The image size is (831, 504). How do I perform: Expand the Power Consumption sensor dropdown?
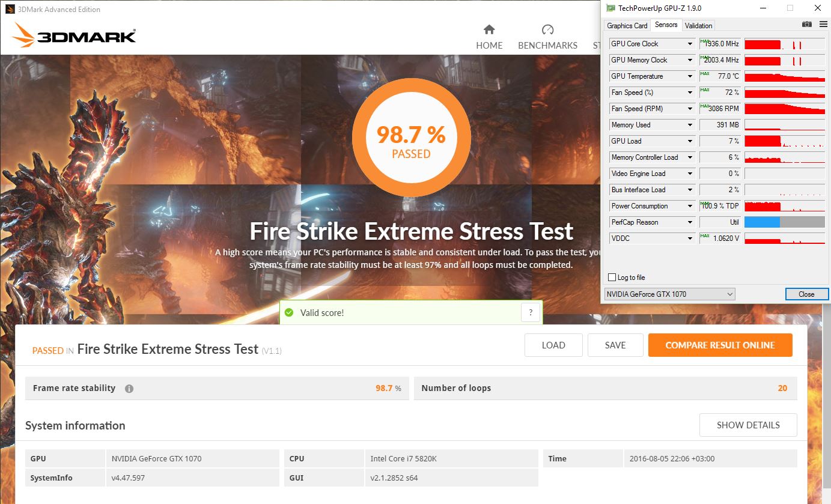point(690,206)
